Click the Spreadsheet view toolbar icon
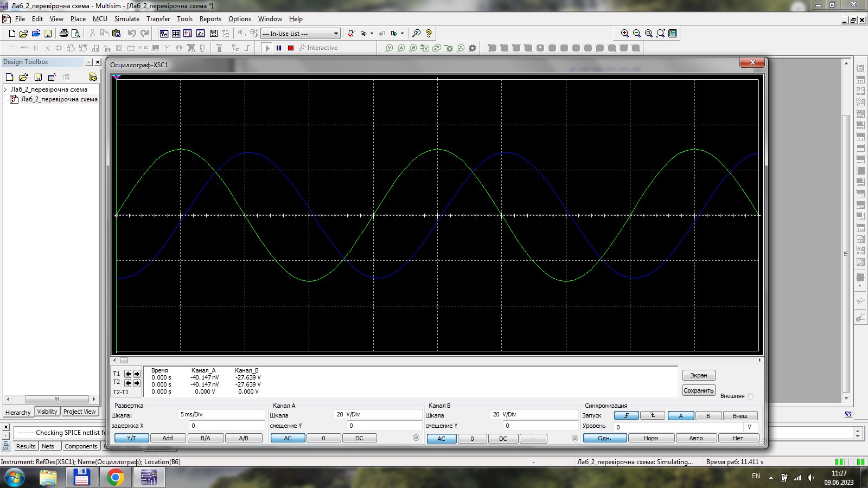The height and width of the screenshot is (488, 868). point(176,34)
